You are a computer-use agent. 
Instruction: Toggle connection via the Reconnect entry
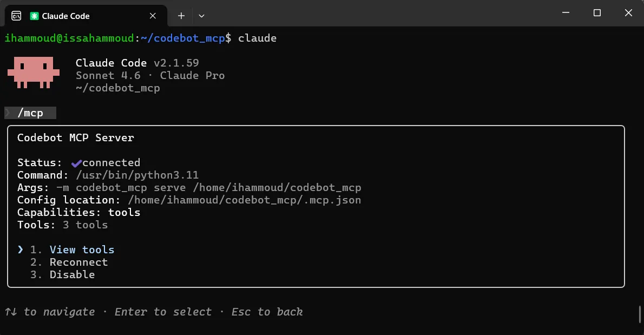78,262
